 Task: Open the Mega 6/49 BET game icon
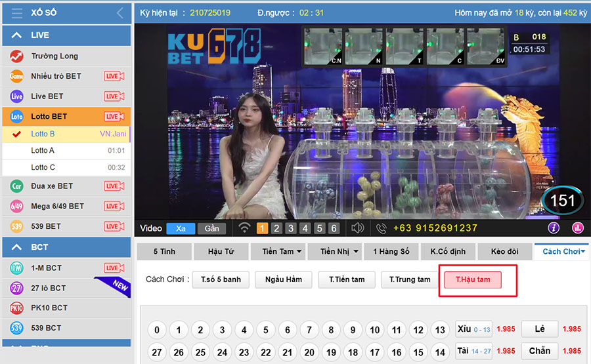pos(17,206)
